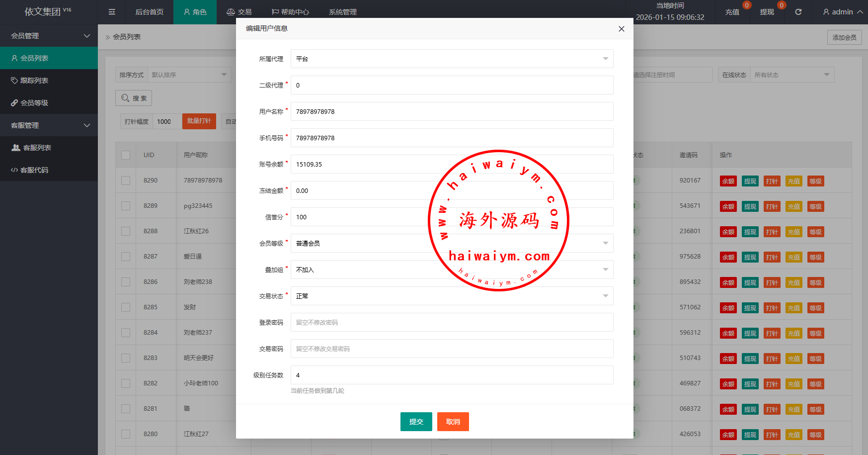Open 会员等级 in the sidebar

coord(34,103)
